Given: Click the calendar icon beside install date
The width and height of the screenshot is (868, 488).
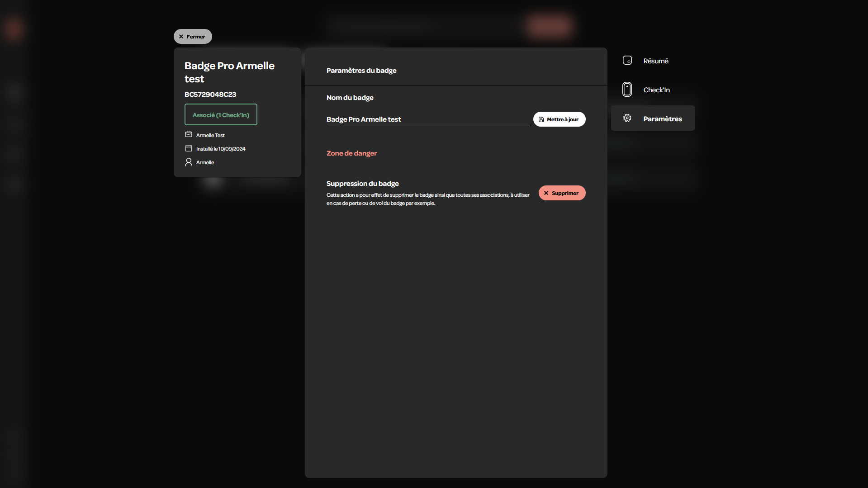Looking at the screenshot, I should (x=189, y=148).
